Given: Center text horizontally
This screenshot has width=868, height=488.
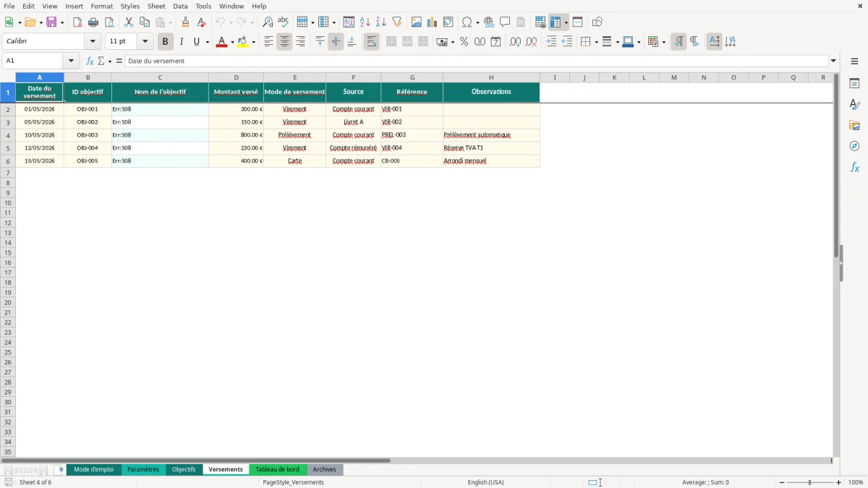Looking at the screenshot, I should click(x=285, y=42).
